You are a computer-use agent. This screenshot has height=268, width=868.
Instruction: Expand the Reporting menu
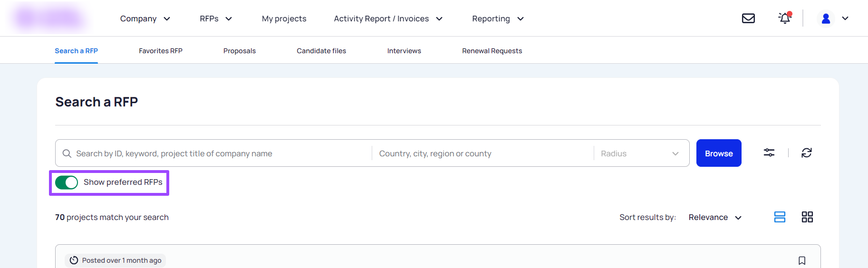498,19
